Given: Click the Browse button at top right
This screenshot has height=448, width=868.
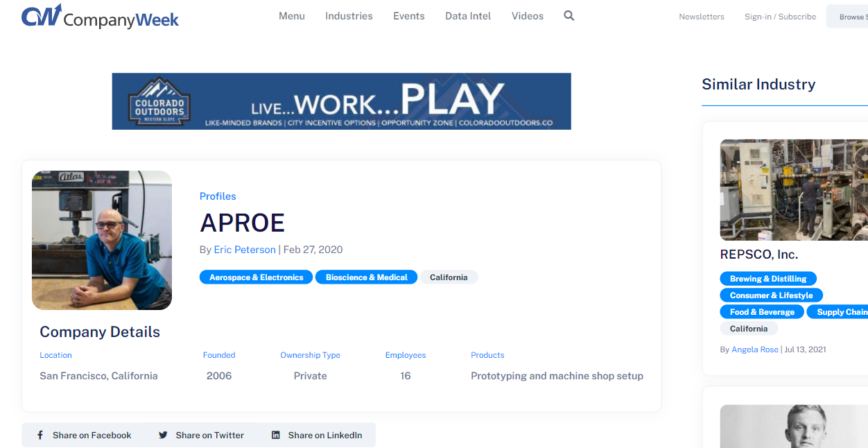Looking at the screenshot, I should coord(847,17).
